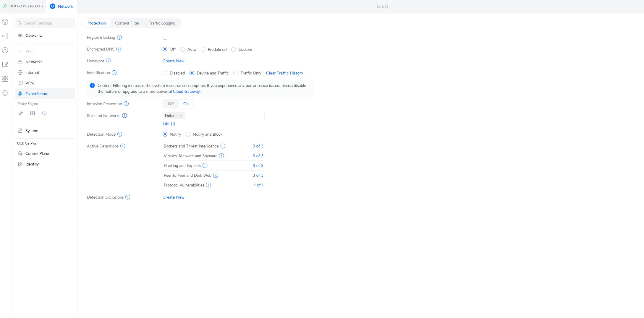The image size is (644, 318).
Task: Click Clear Traffic History link
Action: pos(284,73)
